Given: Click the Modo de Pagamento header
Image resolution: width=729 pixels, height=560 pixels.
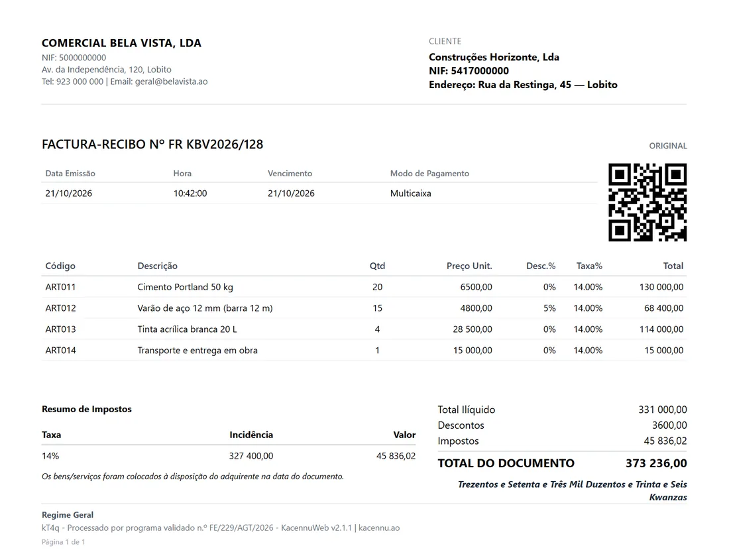Looking at the screenshot, I should 429,174.
